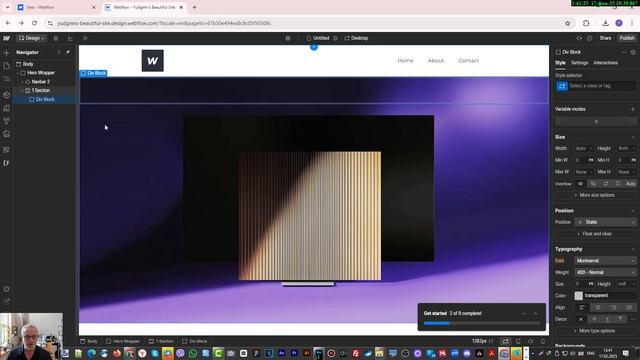
Task: Open the Pages panel
Action: point(6,66)
